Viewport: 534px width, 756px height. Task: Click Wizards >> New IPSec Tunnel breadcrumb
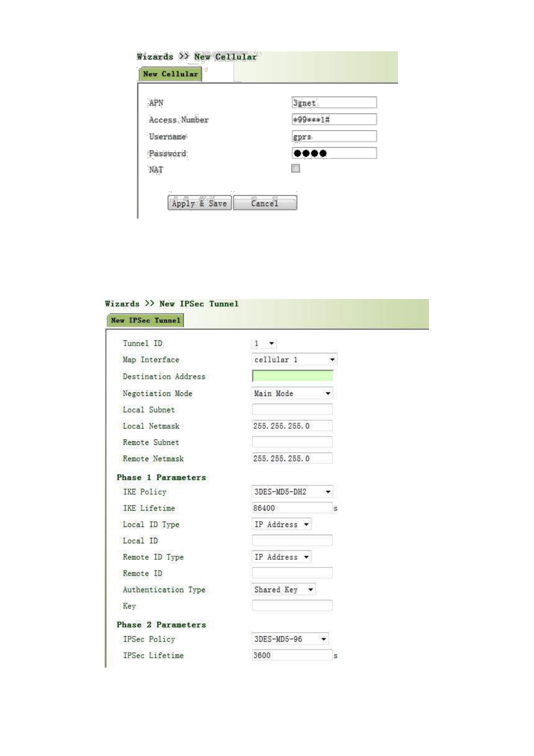[x=172, y=304]
